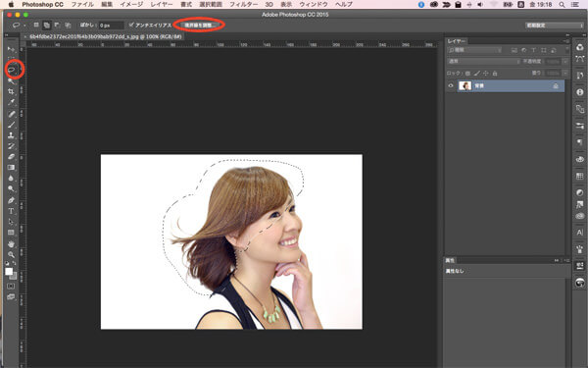Open the レイヤー menu in the menu bar
Screen dimensions: 588x368
162,5
